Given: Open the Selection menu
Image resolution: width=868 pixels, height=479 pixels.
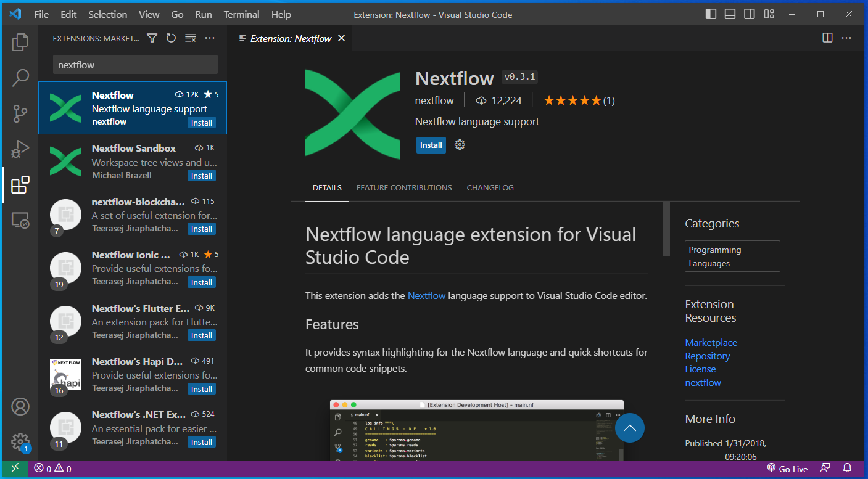Looking at the screenshot, I should tap(107, 14).
